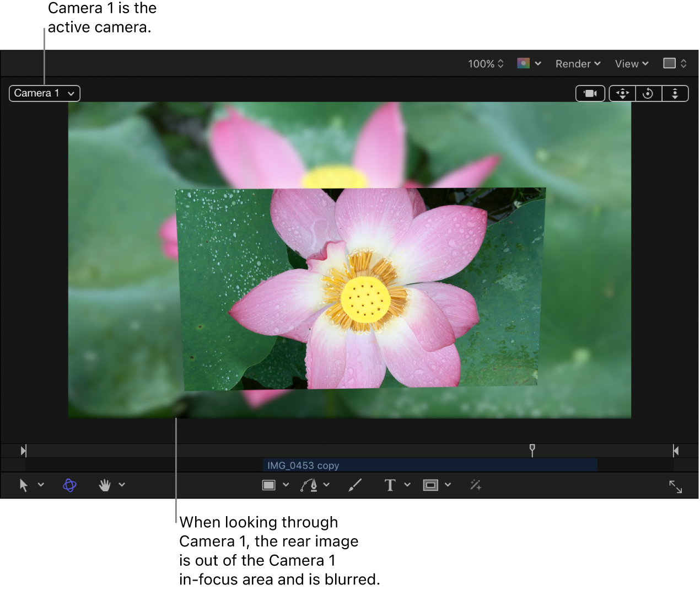Screen dimensions: 700x590
Task: Open the color channels display menu
Action: pyautogui.click(x=528, y=63)
